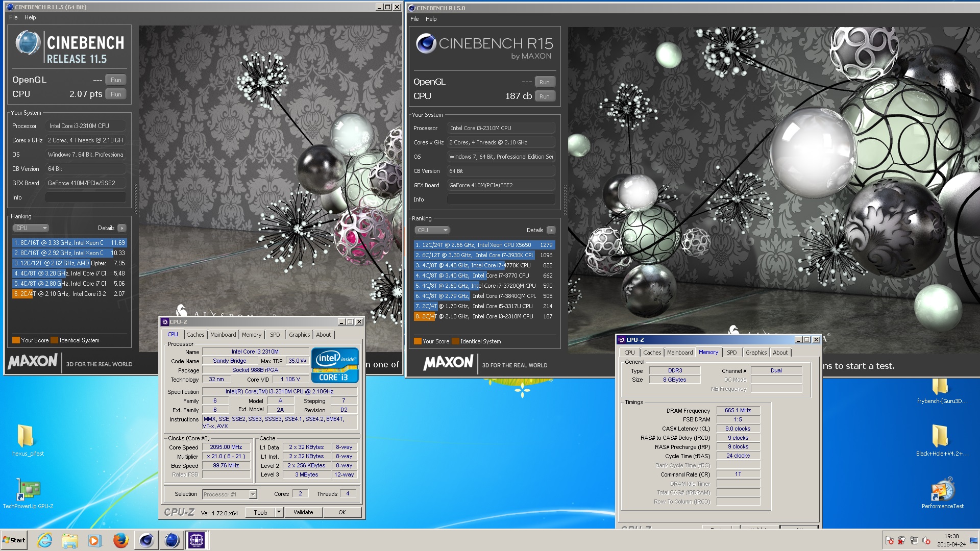Switch to Caches tab in CPU-Z Memory window
The image size is (980, 551).
click(652, 353)
